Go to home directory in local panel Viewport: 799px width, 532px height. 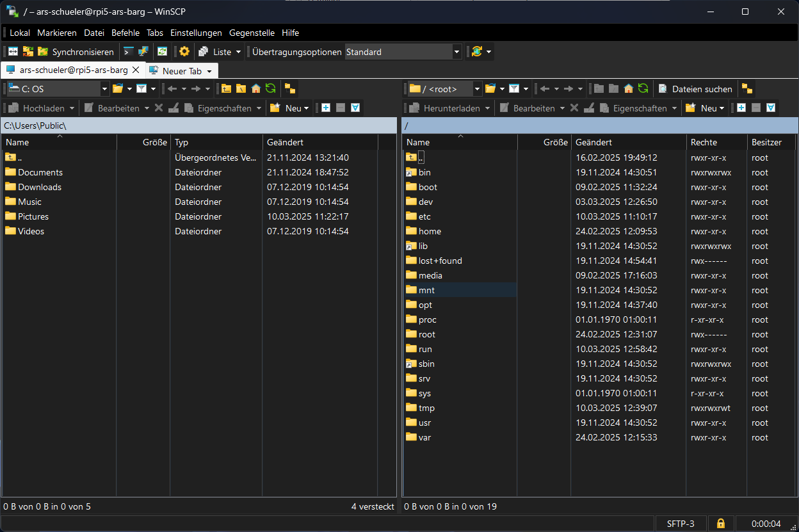pos(256,89)
